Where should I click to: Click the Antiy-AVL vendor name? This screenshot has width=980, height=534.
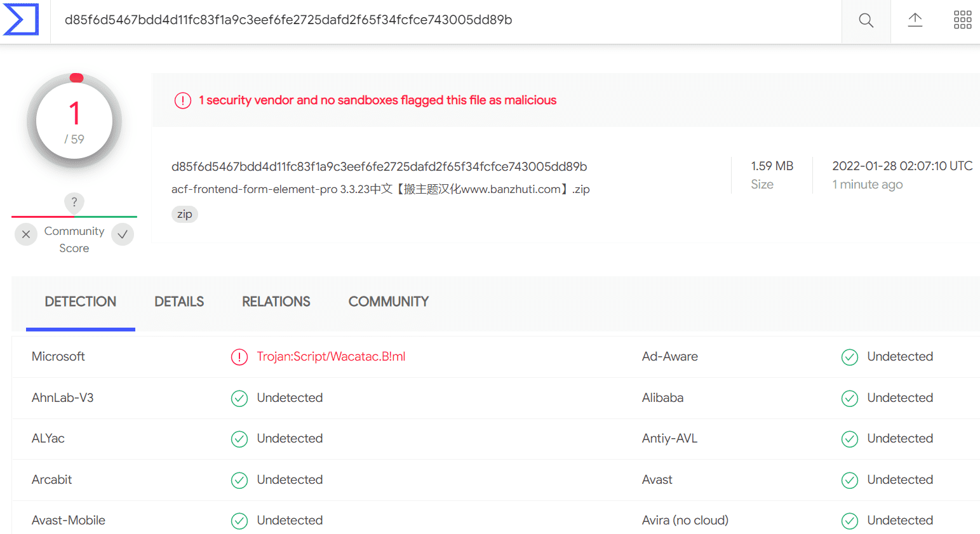670,438
